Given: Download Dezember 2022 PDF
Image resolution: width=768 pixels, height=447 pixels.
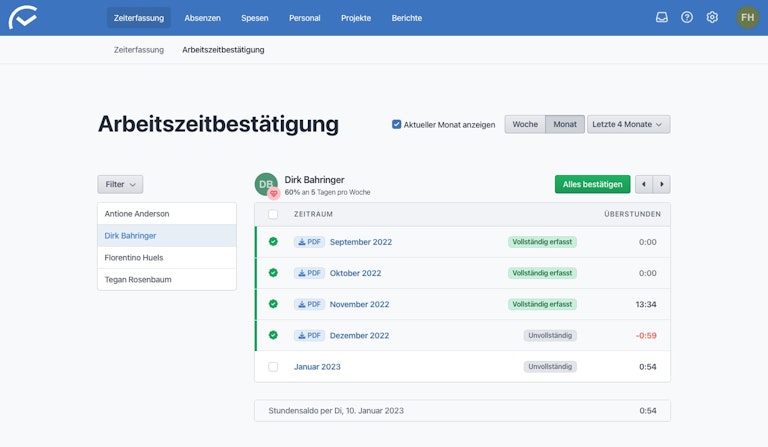Looking at the screenshot, I should click(309, 335).
